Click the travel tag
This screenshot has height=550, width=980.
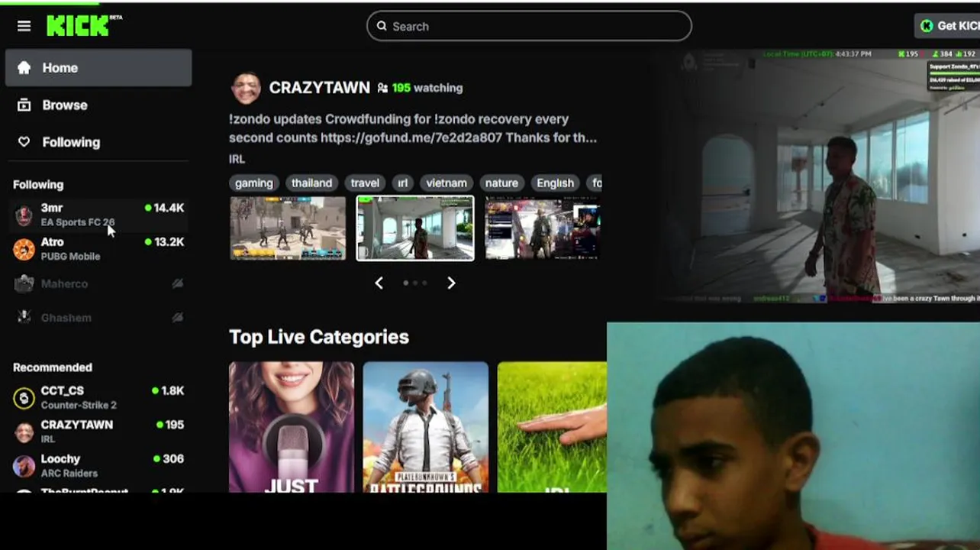pyautogui.click(x=365, y=183)
